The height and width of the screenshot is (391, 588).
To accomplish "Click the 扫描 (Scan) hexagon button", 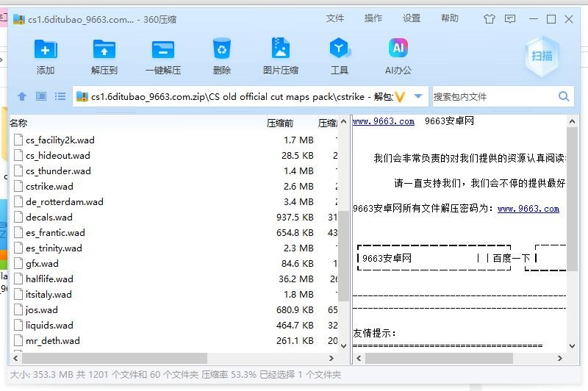I will (x=542, y=56).
